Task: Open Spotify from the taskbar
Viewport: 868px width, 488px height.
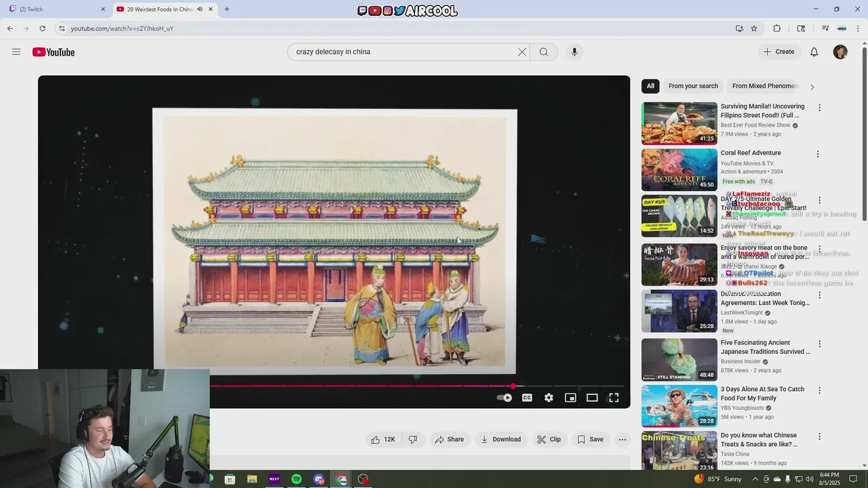Action: point(296,479)
